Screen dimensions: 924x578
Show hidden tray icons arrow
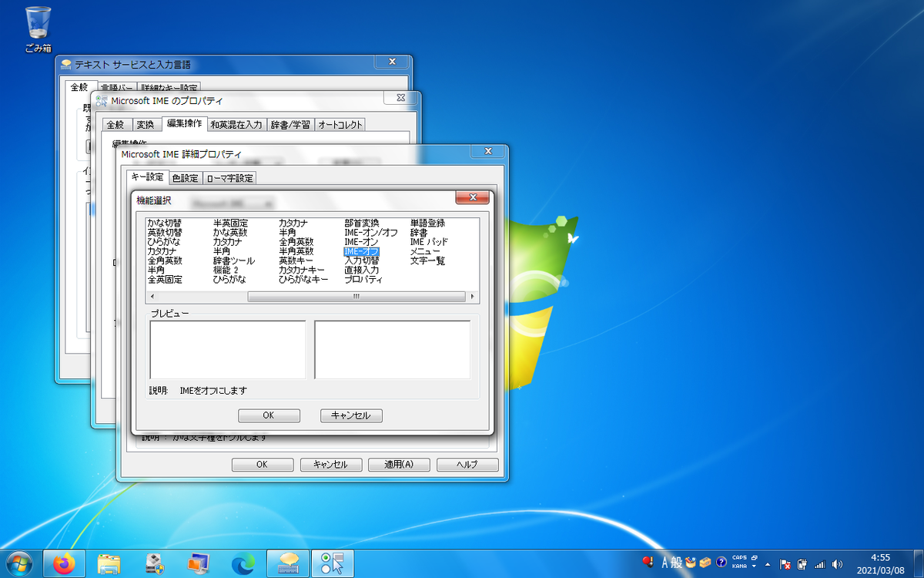768,564
